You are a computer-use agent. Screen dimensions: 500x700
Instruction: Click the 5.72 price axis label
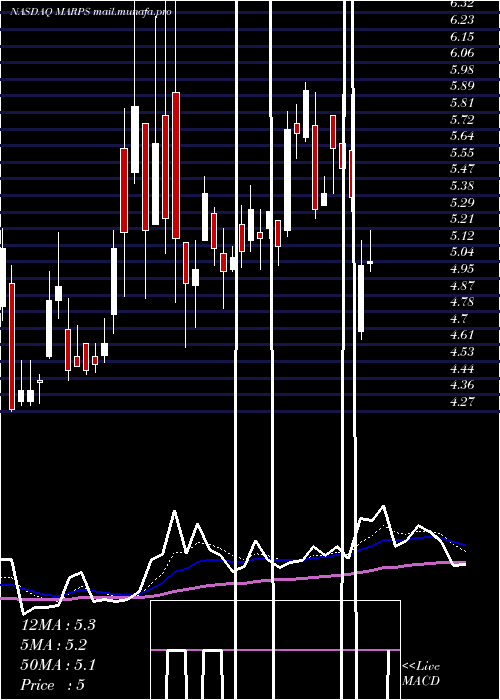click(462, 120)
